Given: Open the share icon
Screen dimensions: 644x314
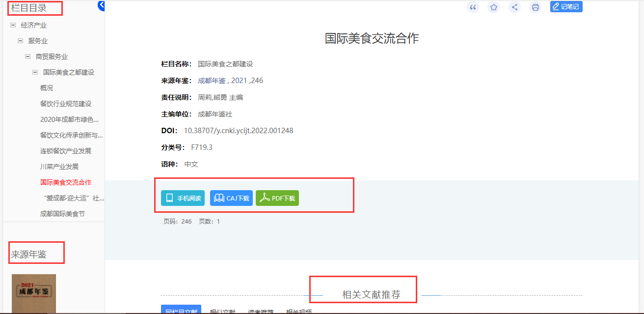Looking at the screenshot, I should pos(514,7).
